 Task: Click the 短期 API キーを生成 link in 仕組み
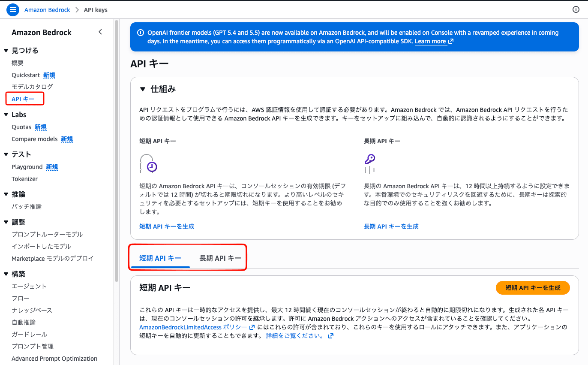point(167,226)
